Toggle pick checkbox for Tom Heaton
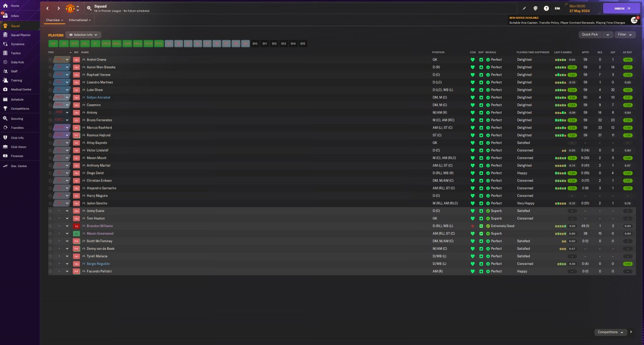The height and width of the screenshot is (345, 644). tap(50, 218)
